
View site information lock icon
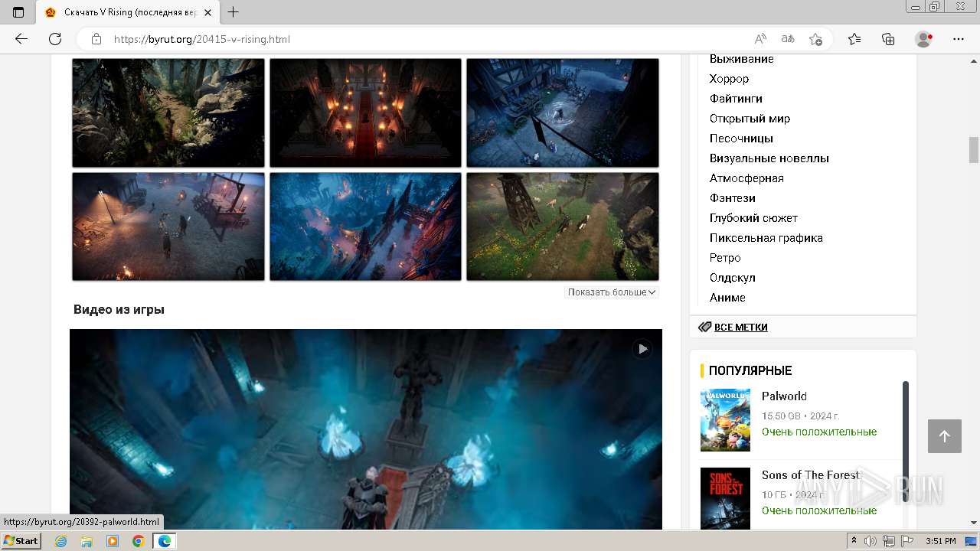(x=96, y=39)
